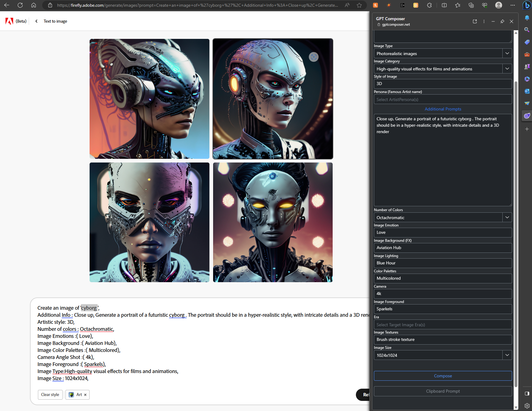Go back using Text to image arrow

point(36,21)
